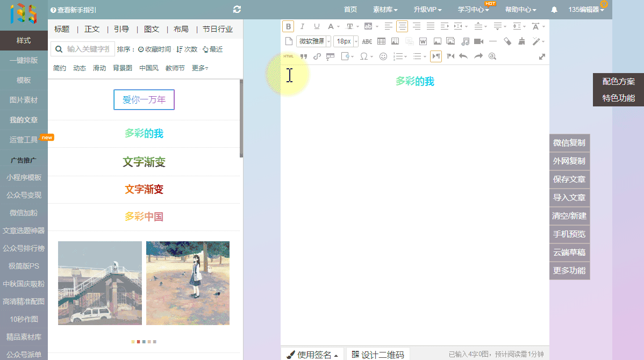Click the hyperlink chain icon

[317, 56]
